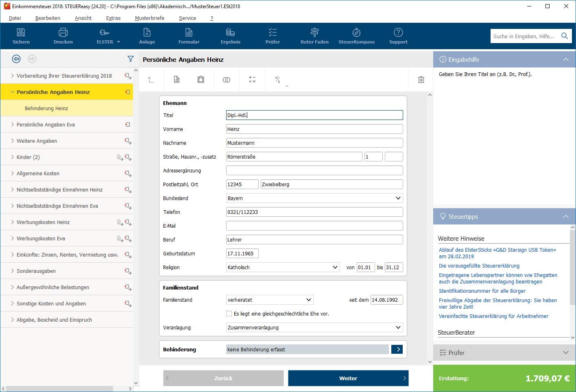Navigate back with the left arrow circle
576x392 pixels.
(x=16, y=59)
